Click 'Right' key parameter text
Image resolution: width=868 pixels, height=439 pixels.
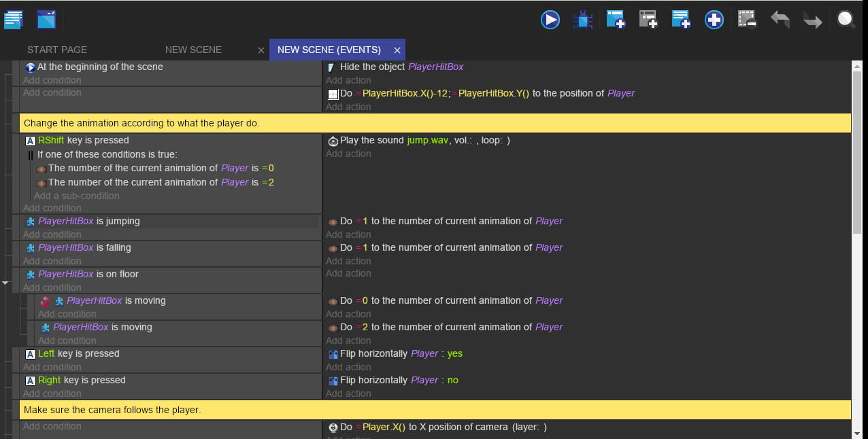coord(50,380)
